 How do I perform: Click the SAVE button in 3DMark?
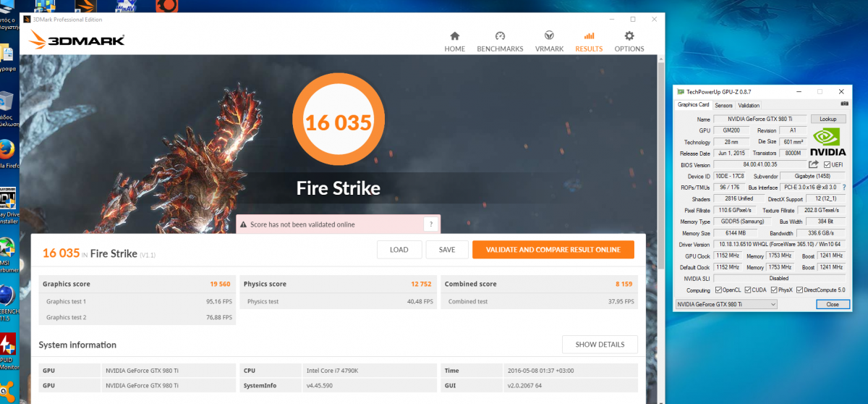click(447, 250)
